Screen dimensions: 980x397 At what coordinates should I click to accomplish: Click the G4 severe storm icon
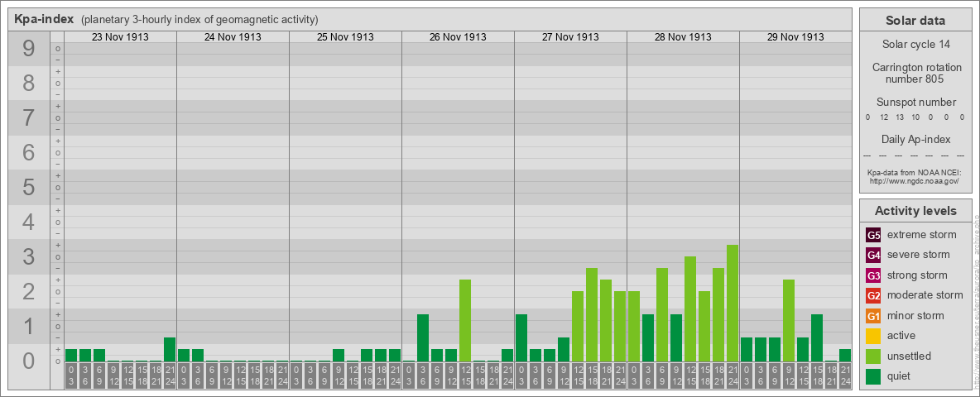(873, 256)
